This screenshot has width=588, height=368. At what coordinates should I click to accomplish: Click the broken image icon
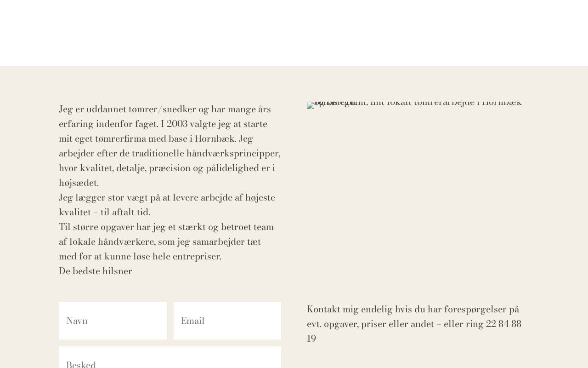(311, 105)
